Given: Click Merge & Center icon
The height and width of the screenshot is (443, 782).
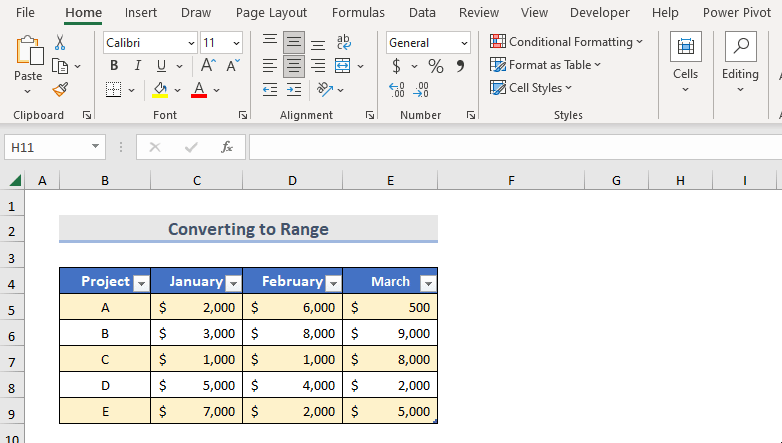Looking at the screenshot, I should point(343,65).
